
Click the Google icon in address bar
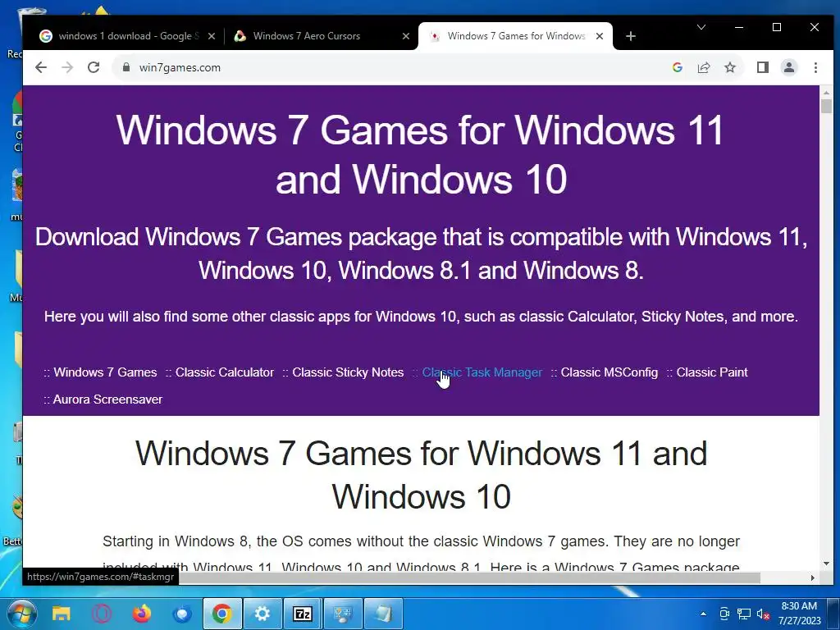[x=677, y=67]
